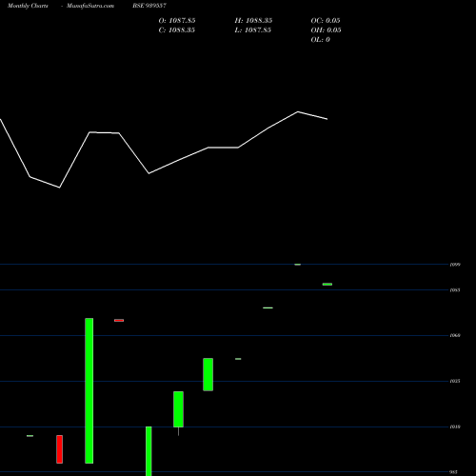Click the tall red candlestick body
This screenshot has height=476, width=476.
point(60,449)
